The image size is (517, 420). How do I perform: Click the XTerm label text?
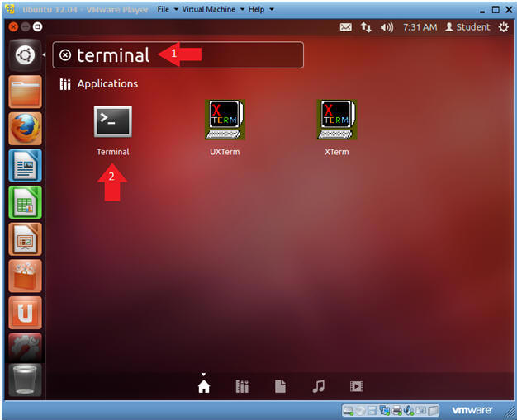coord(337,152)
